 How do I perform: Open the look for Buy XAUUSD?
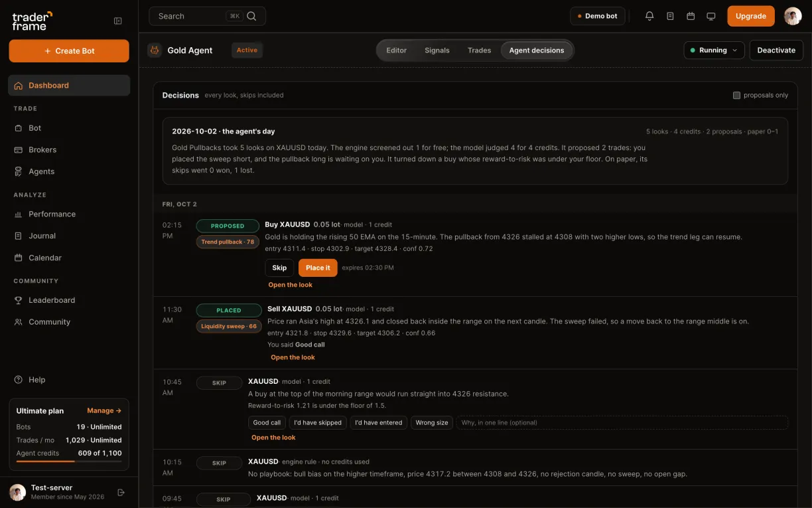click(x=291, y=285)
